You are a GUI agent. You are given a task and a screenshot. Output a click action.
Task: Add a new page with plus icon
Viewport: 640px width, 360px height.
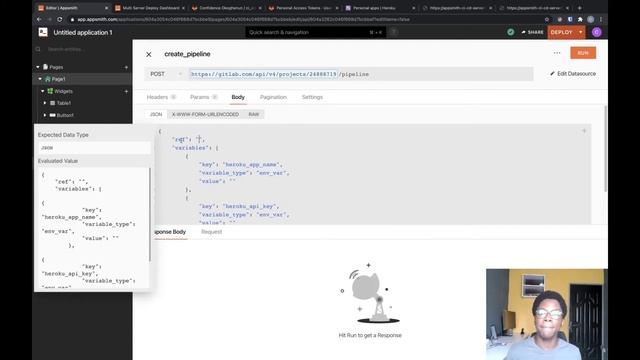click(x=126, y=67)
